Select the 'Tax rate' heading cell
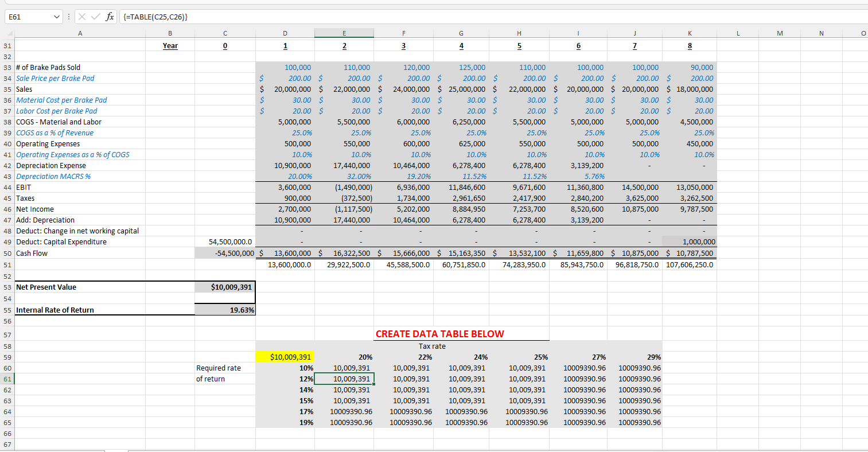 432,346
